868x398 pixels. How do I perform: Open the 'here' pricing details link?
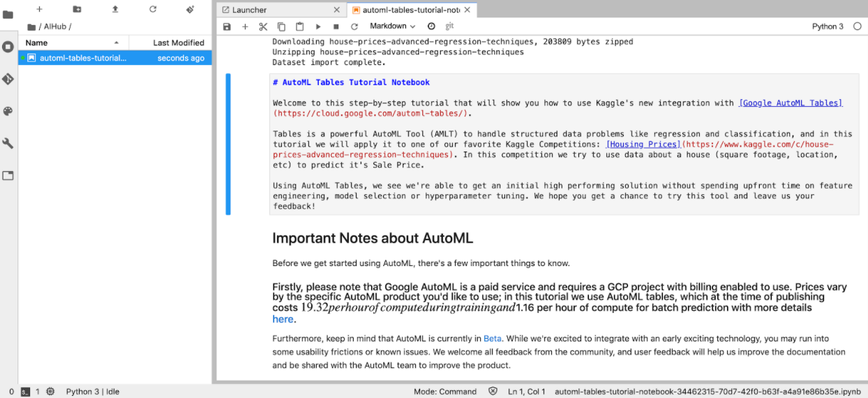[x=283, y=319]
